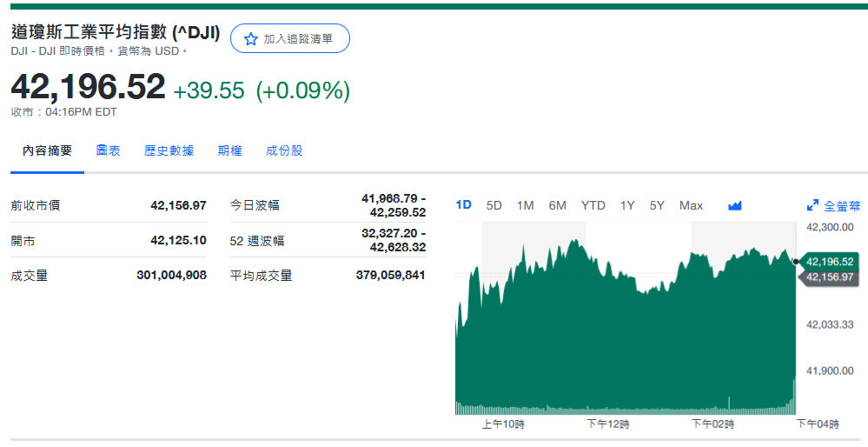Open the 期權 tab
This screenshot has width=868, height=447.
tap(229, 150)
